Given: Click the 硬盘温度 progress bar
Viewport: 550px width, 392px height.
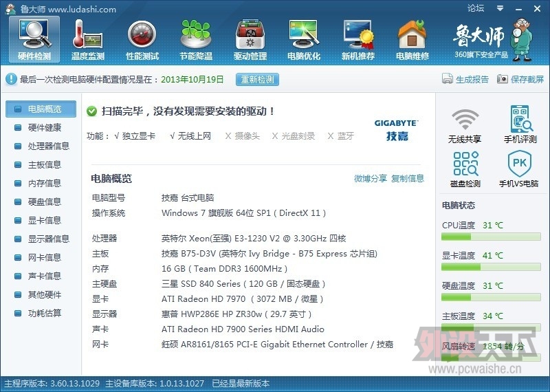Looking at the screenshot, I should click(491, 297).
